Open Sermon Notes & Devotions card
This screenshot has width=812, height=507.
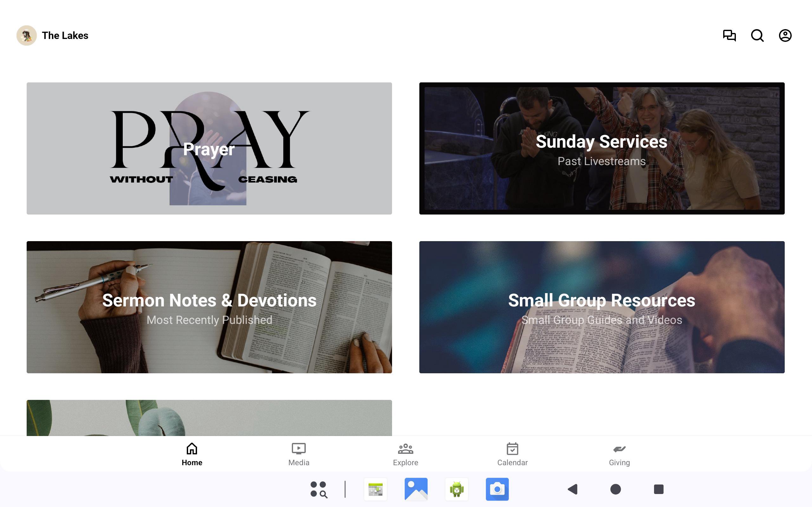click(x=209, y=307)
